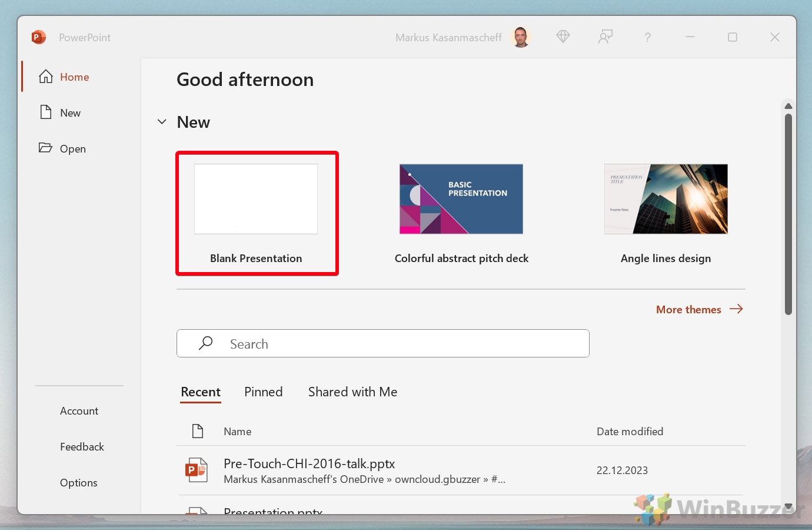
Task: Open Markus Kasanmascheff profile picture
Action: tap(521, 37)
